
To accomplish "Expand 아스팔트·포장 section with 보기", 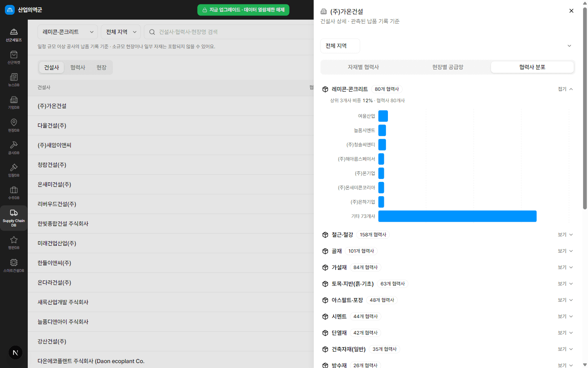I will [566, 300].
